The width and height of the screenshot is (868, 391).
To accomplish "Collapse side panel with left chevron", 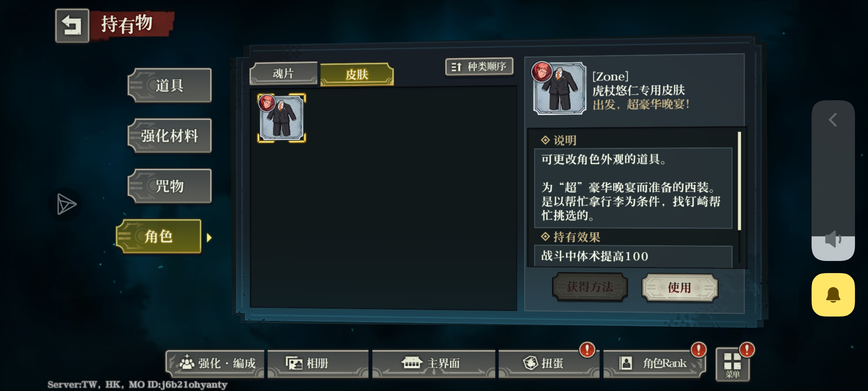I will pos(833,120).
